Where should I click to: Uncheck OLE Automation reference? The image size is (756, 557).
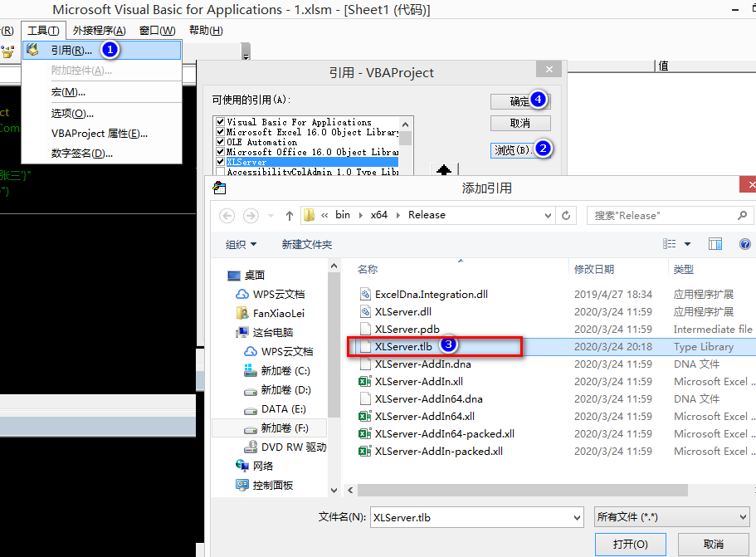[x=221, y=142]
